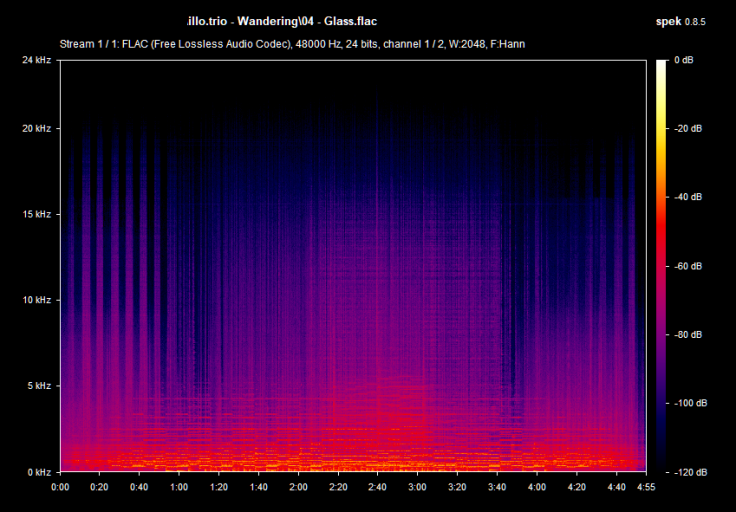Click the 4:20 time axis label
The height and width of the screenshot is (512, 736).
tap(576, 487)
